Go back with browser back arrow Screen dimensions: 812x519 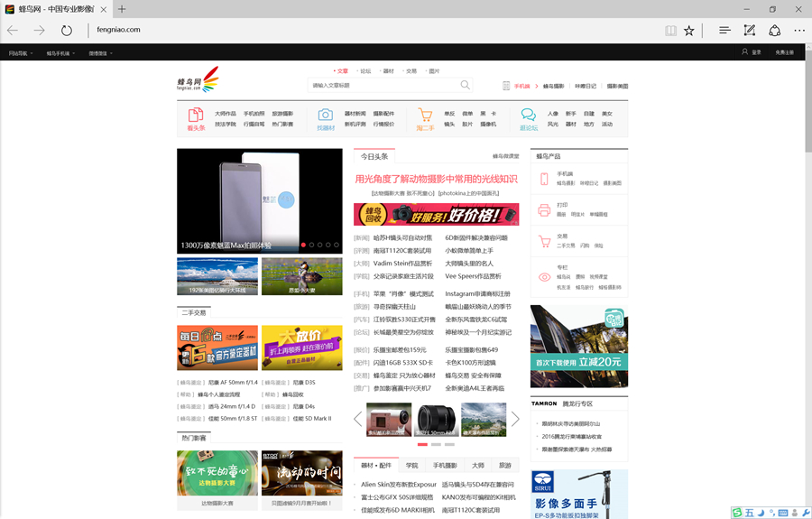tap(13, 30)
